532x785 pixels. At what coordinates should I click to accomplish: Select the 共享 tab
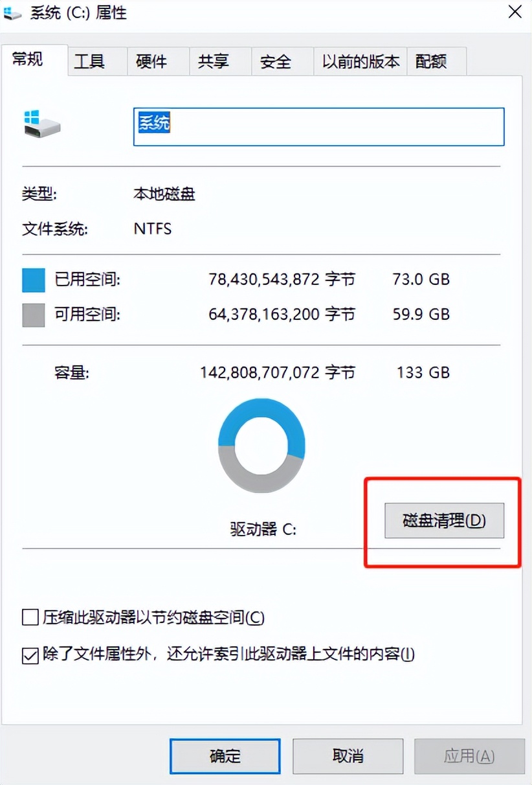214,62
